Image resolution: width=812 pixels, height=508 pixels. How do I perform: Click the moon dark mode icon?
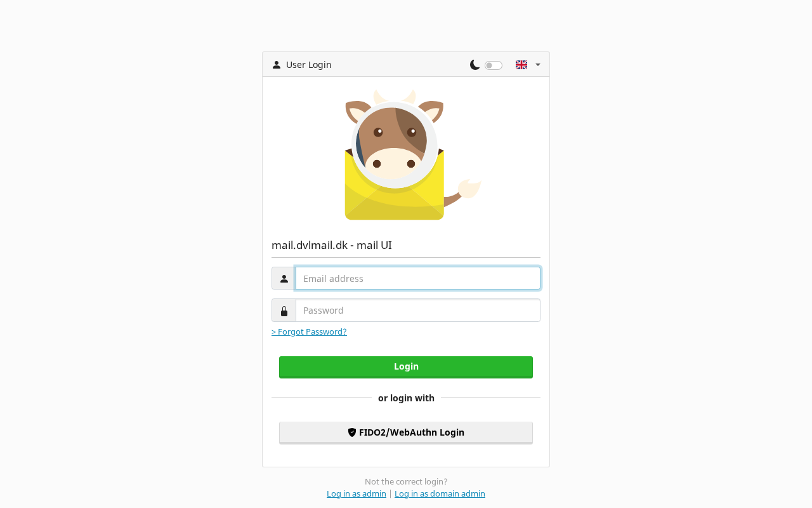coord(475,65)
